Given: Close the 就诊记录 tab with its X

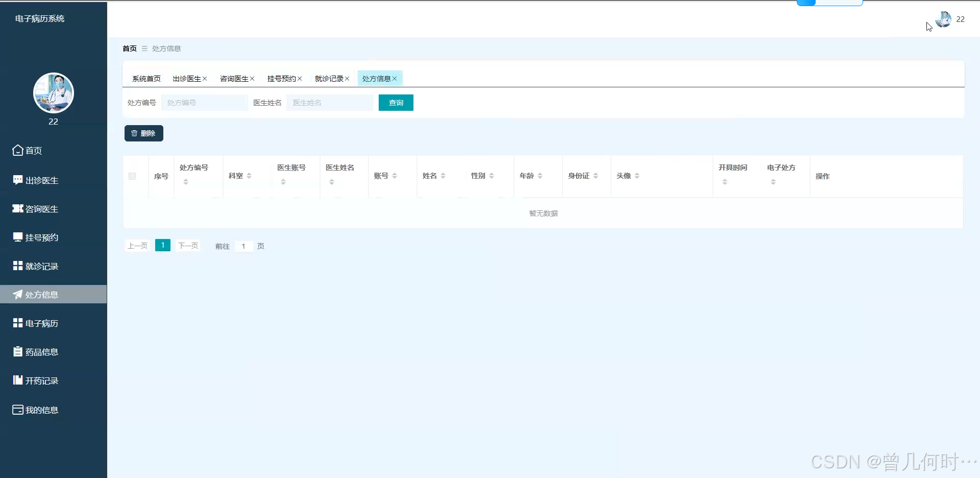Looking at the screenshot, I should coord(348,78).
